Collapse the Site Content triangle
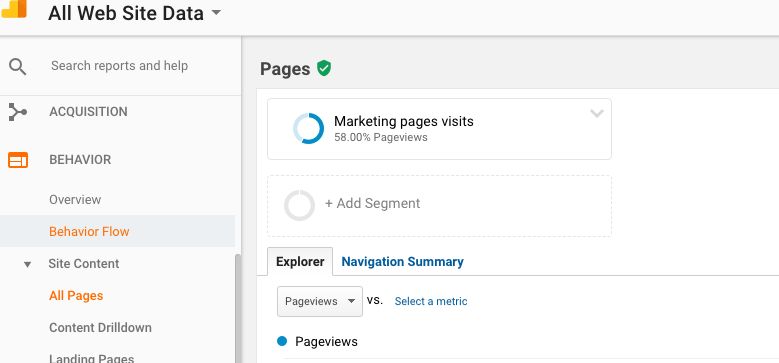Screen dimensions: 779x363 coord(27,264)
